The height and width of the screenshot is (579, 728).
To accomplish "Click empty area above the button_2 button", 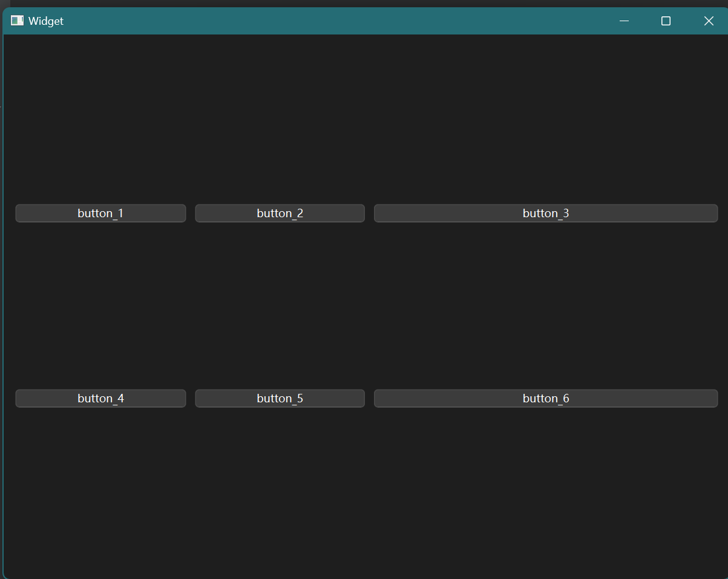I will coord(280,121).
